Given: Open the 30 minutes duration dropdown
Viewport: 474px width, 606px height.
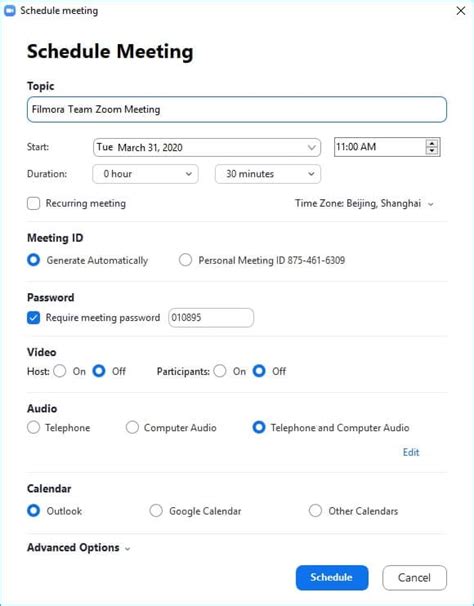Looking at the screenshot, I should pos(268,174).
